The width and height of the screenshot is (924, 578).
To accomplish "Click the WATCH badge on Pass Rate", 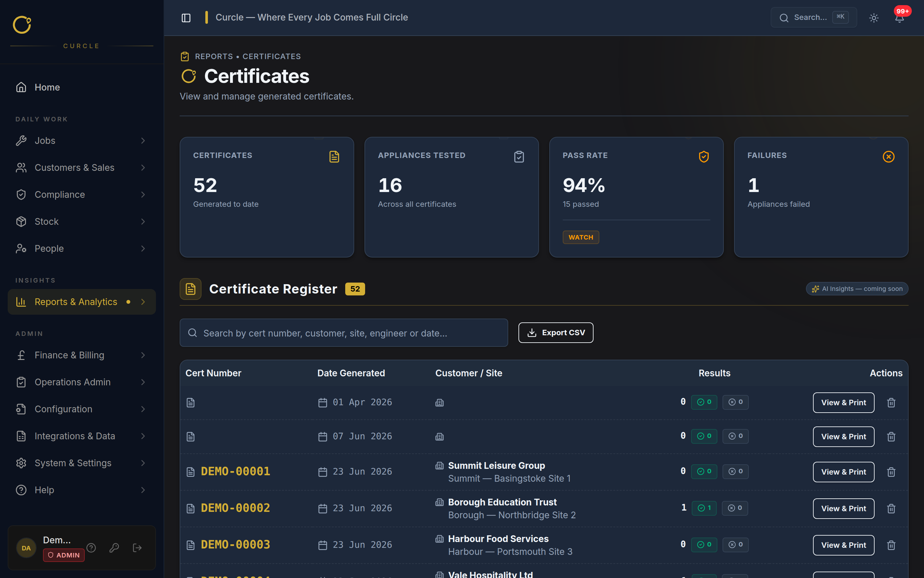I will (581, 237).
